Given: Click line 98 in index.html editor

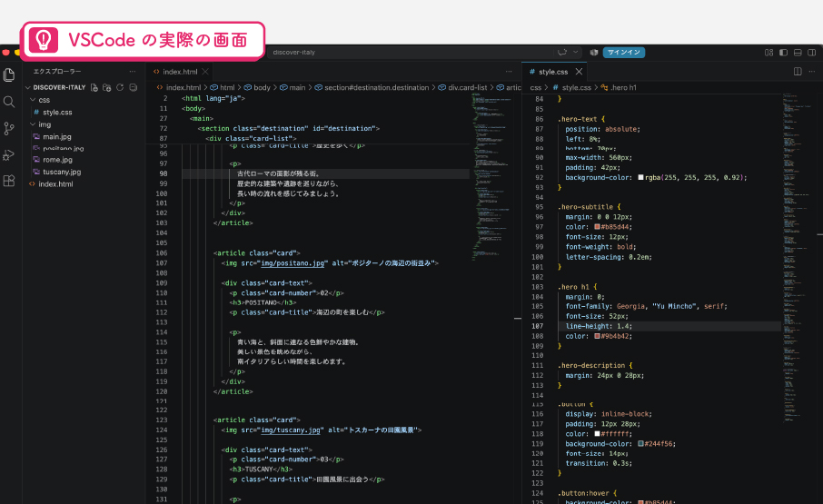Looking at the screenshot, I should [x=325, y=173].
